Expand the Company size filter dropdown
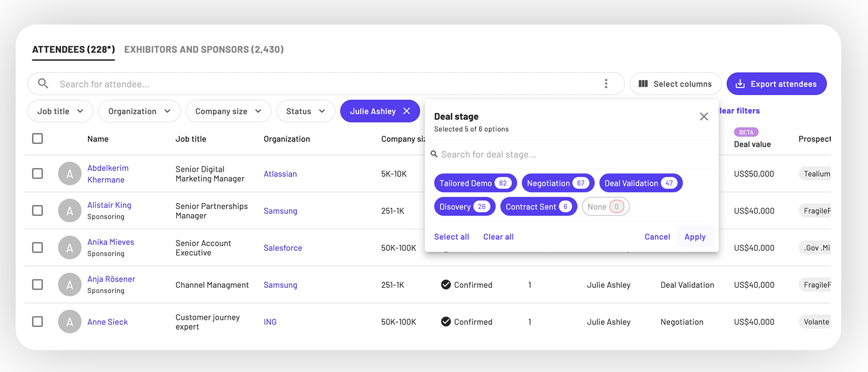The width and height of the screenshot is (868, 372). tap(228, 111)
